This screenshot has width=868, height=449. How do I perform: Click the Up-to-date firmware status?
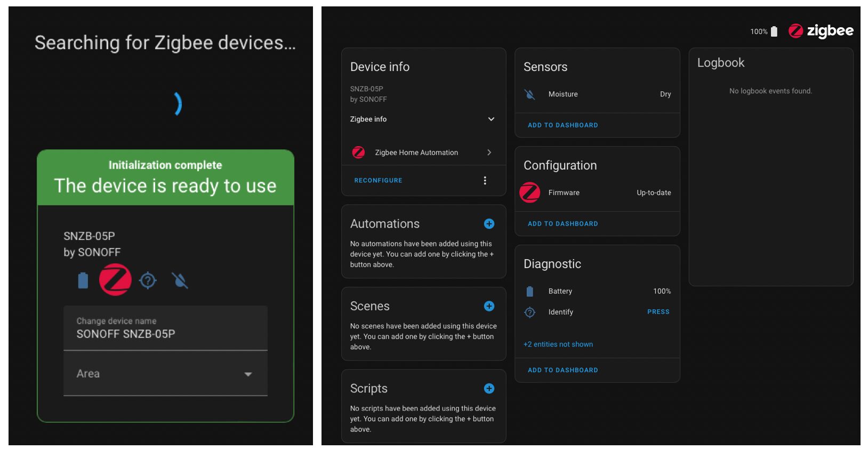(654, 193)
